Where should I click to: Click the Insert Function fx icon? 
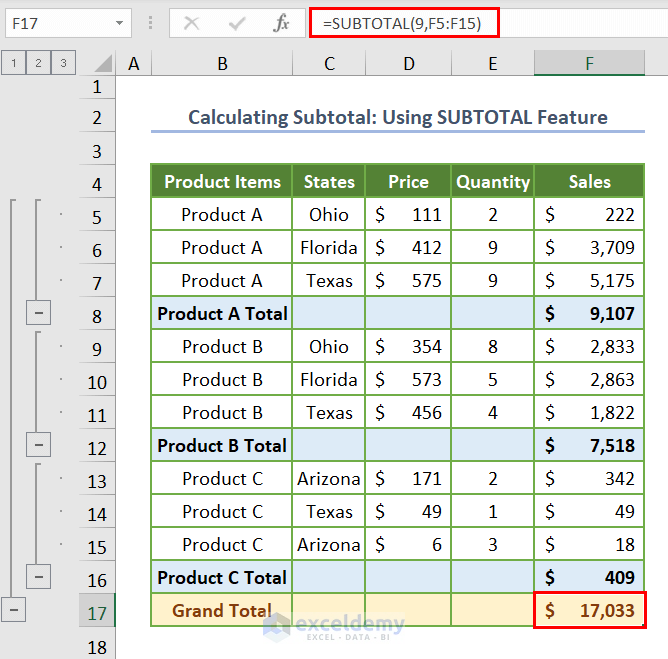(281, 23)
